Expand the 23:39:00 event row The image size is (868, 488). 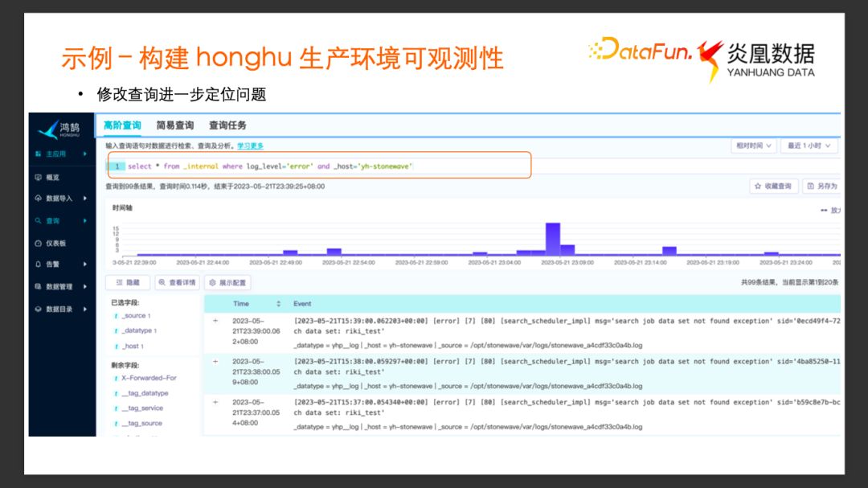(215, 321)
